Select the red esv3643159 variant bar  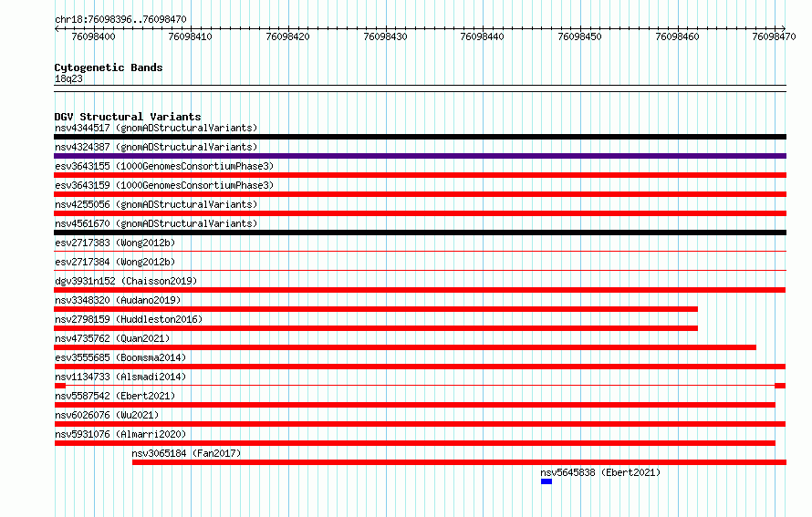pos(420,194)
